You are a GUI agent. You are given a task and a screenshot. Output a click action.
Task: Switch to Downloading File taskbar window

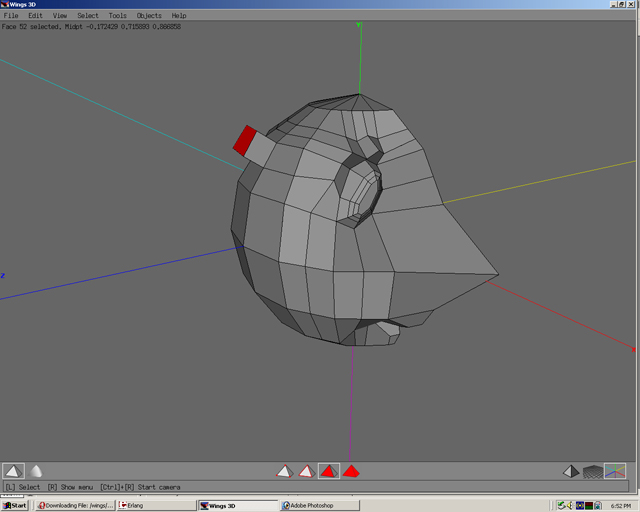(75, 505)
